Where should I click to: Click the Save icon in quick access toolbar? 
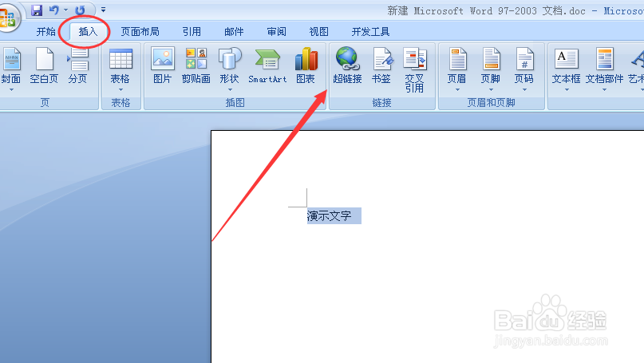point(37,10)
